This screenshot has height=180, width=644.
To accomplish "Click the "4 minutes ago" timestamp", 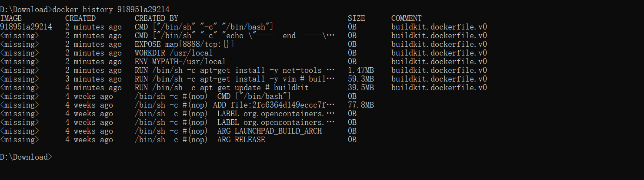I will pyautogui.click(x=93, y=88).
